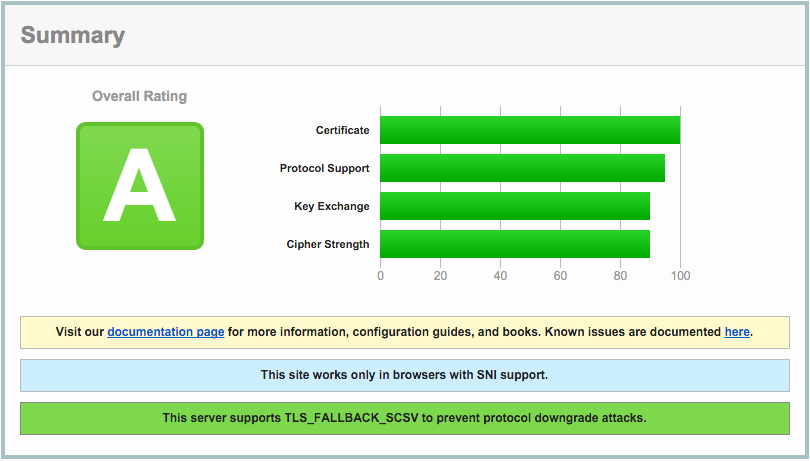Image resolution: width=810 pixels, height=461 pixels.
Task: Select the Protocol Support score bar
Action: [x=522, y=168]
